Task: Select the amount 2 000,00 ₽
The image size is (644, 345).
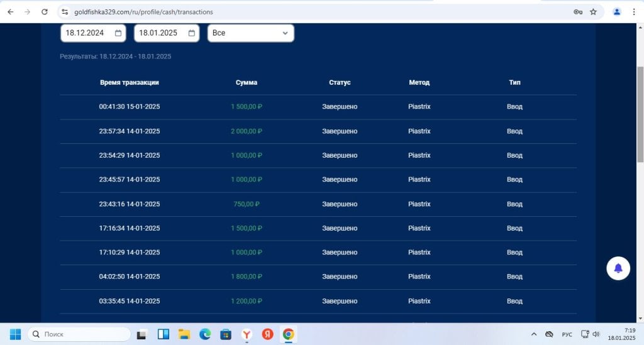Action: (x=247, y=131)
